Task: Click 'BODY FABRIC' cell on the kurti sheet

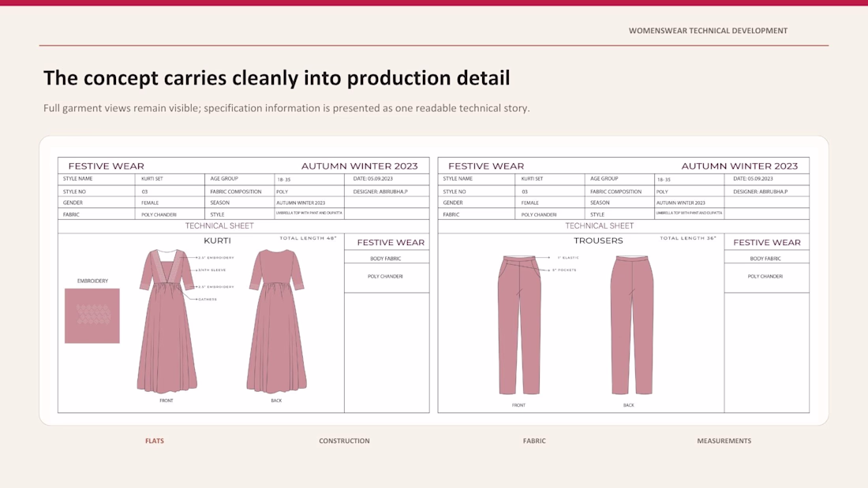Action: coord(386,259)
